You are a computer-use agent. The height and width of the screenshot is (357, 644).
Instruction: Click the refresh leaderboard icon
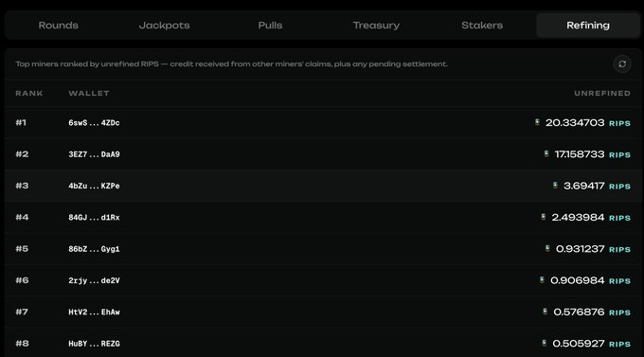(622, 64)
